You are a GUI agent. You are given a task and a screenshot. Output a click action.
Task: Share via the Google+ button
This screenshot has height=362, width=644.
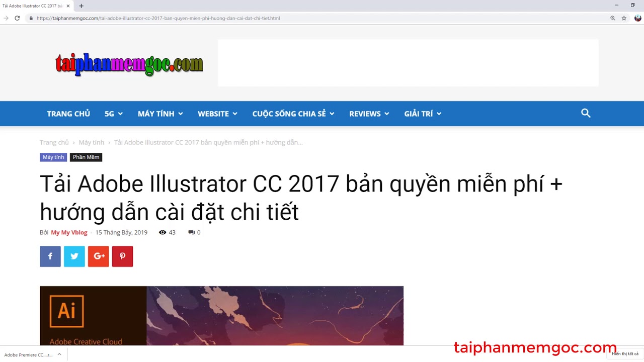click(x=99, y=256)
